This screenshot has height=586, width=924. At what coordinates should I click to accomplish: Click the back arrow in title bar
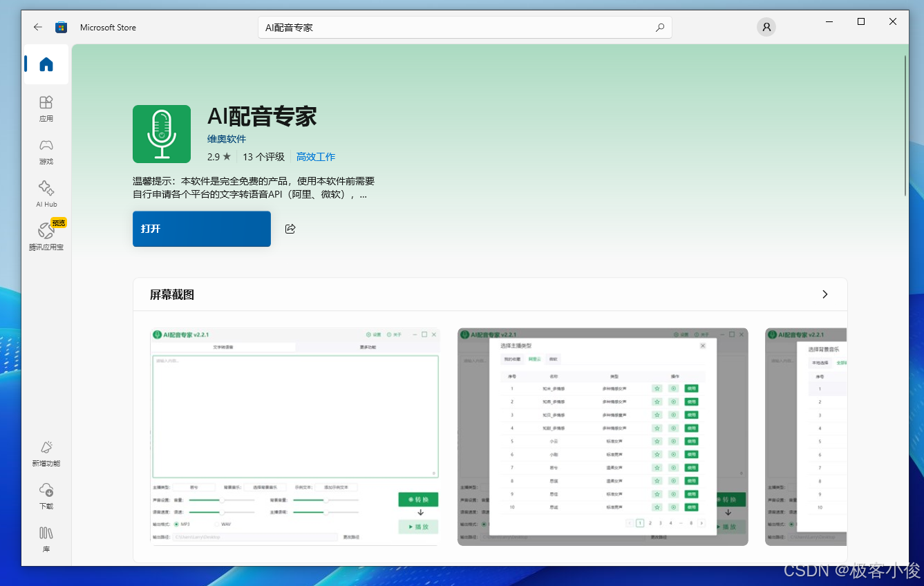pos(37,28)
